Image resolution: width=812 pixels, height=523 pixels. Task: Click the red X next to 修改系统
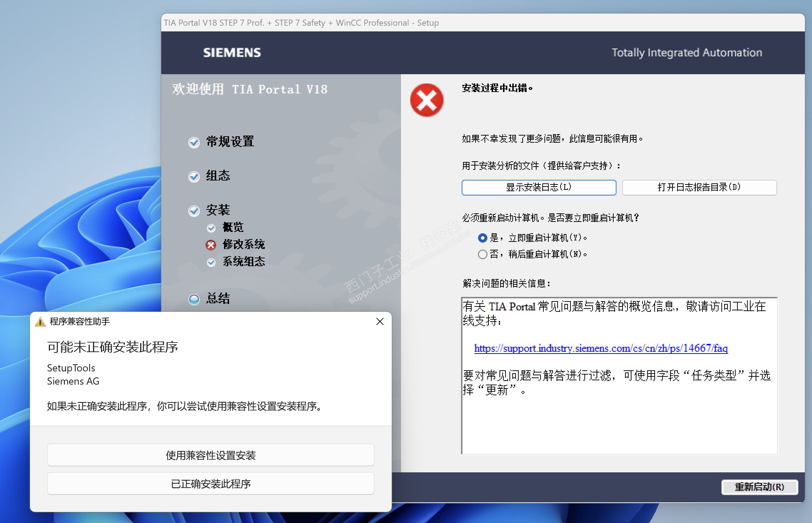(211, 245)
